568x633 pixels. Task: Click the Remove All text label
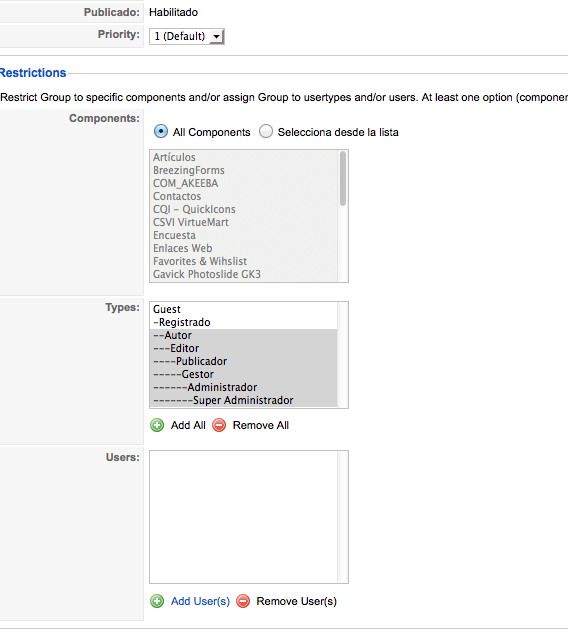[x=261, y=425]
